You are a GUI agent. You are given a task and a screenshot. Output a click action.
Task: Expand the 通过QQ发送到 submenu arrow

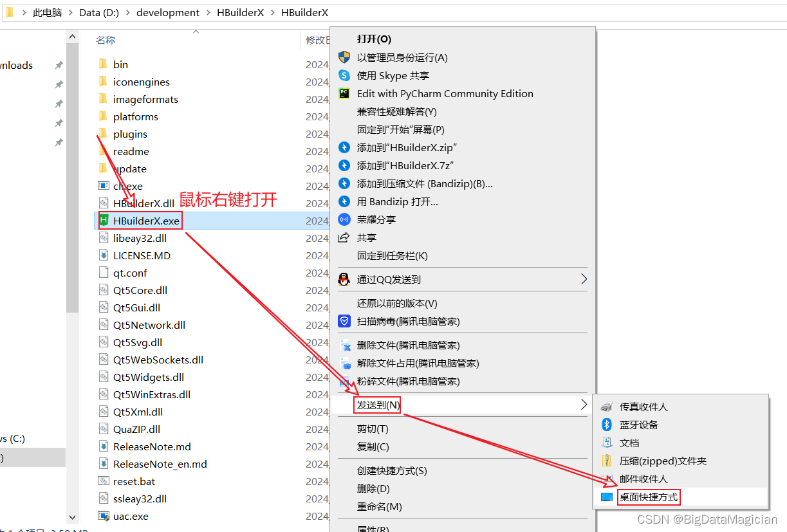[584, 279]
